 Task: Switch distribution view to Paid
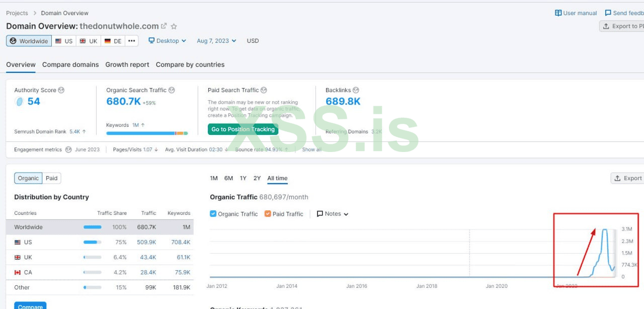(51, 178)
